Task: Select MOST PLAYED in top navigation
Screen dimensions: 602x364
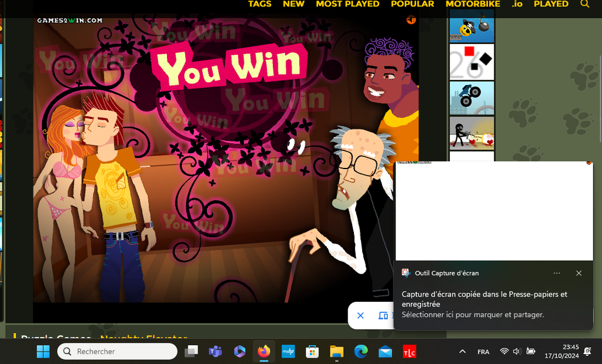Action: click(347, 4)
